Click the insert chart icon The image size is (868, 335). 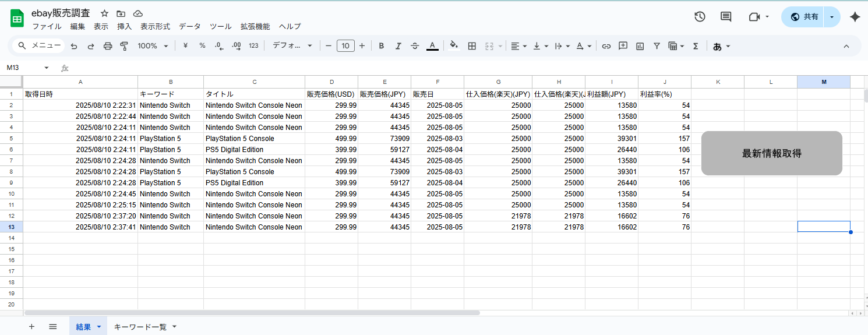tap(640, 46)
